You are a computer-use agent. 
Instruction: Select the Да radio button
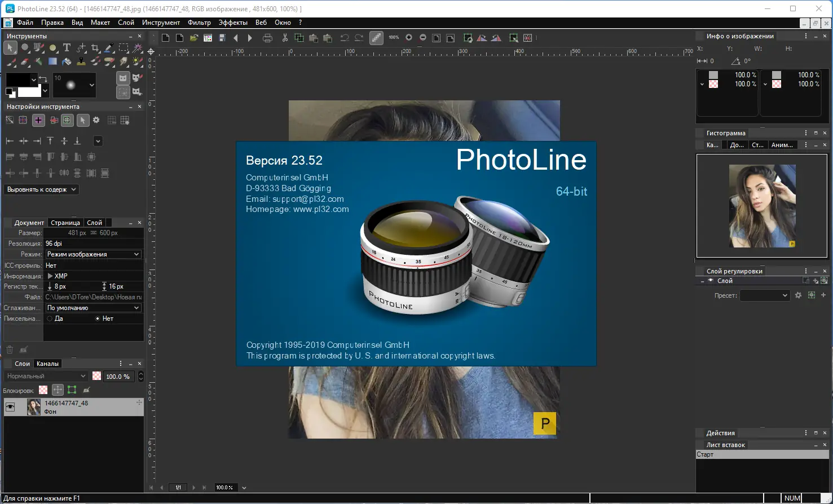tap(50, 319)
